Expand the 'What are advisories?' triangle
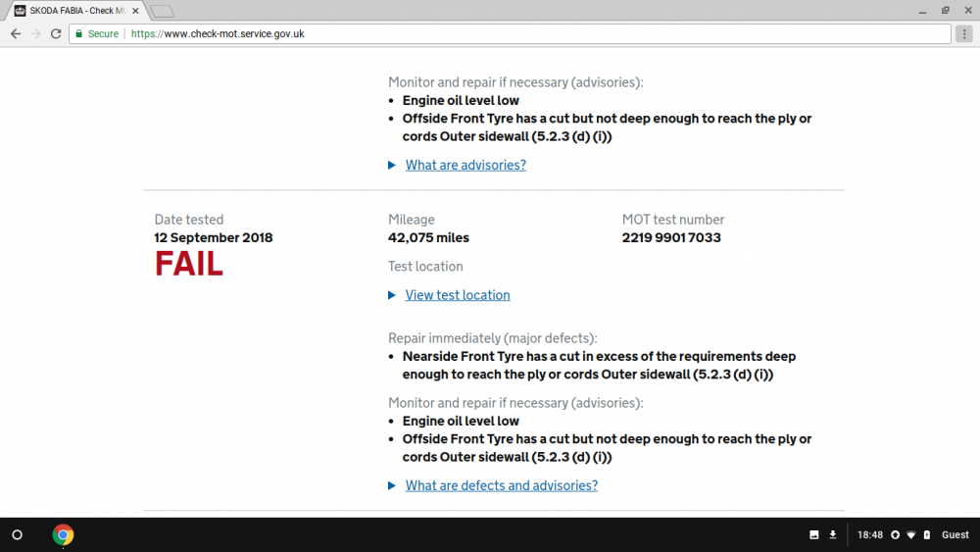The image size is (980, 552). coord(392,165)
